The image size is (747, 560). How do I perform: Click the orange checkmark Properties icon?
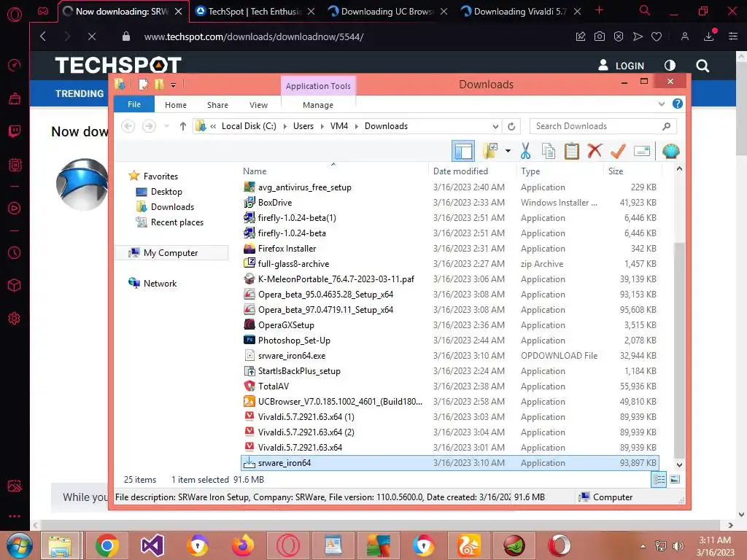618,152
